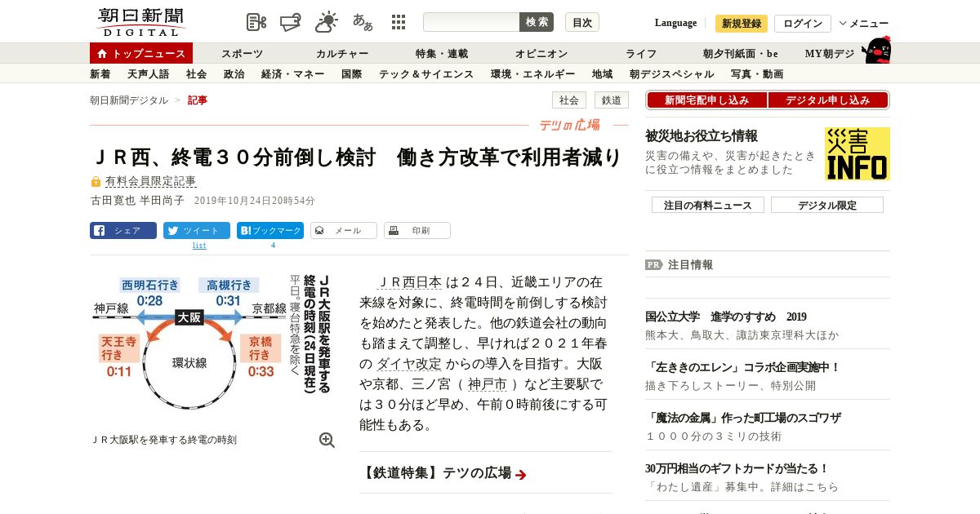
Task: Share article on Facebook
Action: [x=123, y=230]
